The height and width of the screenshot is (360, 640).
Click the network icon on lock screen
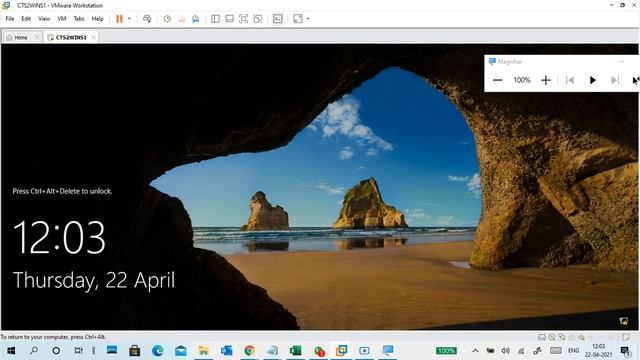click(x=624, y=321)
